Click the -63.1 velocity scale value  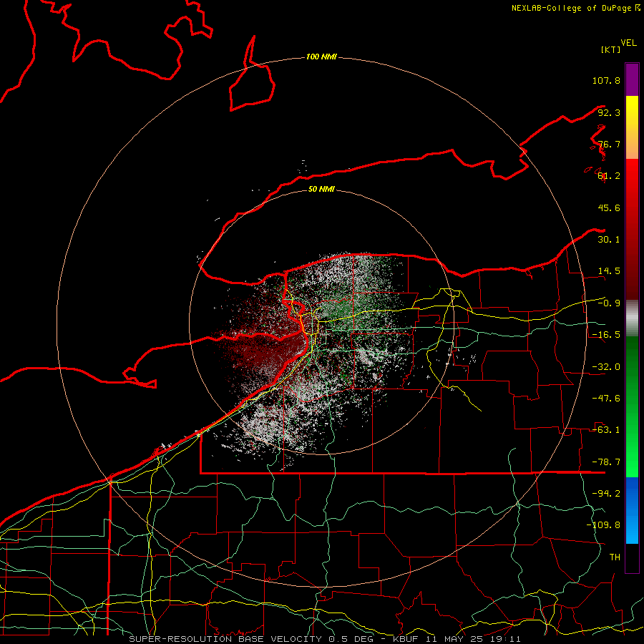606,430
